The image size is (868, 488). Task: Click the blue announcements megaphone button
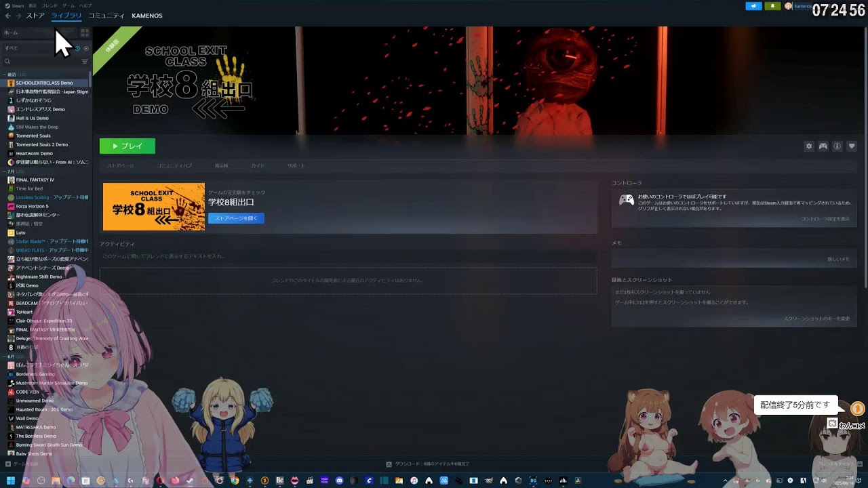pos(753,6)
